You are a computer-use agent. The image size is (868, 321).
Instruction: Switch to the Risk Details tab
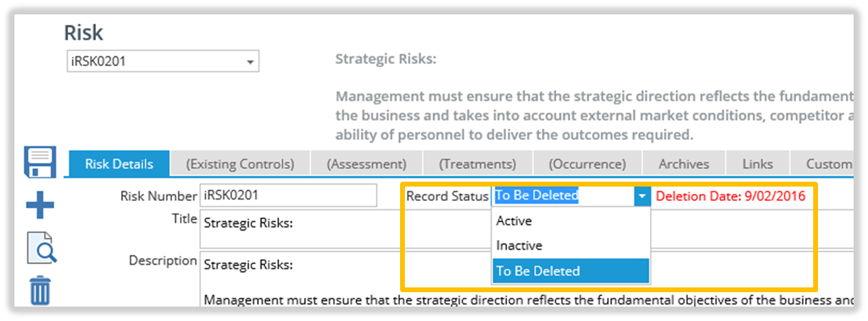119,165
